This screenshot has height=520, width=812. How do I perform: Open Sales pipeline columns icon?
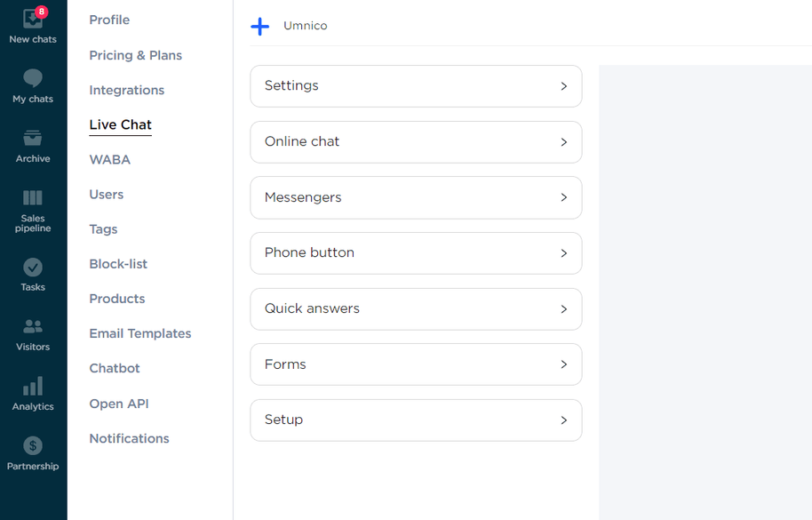click(33, 198)
